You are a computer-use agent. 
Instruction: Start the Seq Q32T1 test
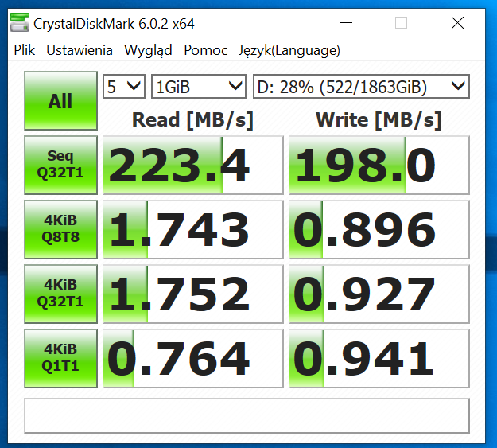coord(60,166)
